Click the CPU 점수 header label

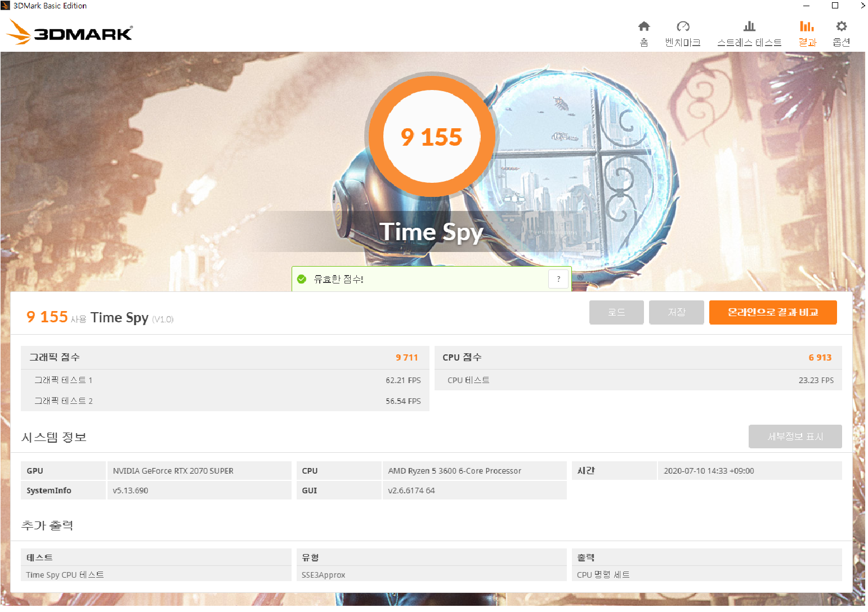462,357
